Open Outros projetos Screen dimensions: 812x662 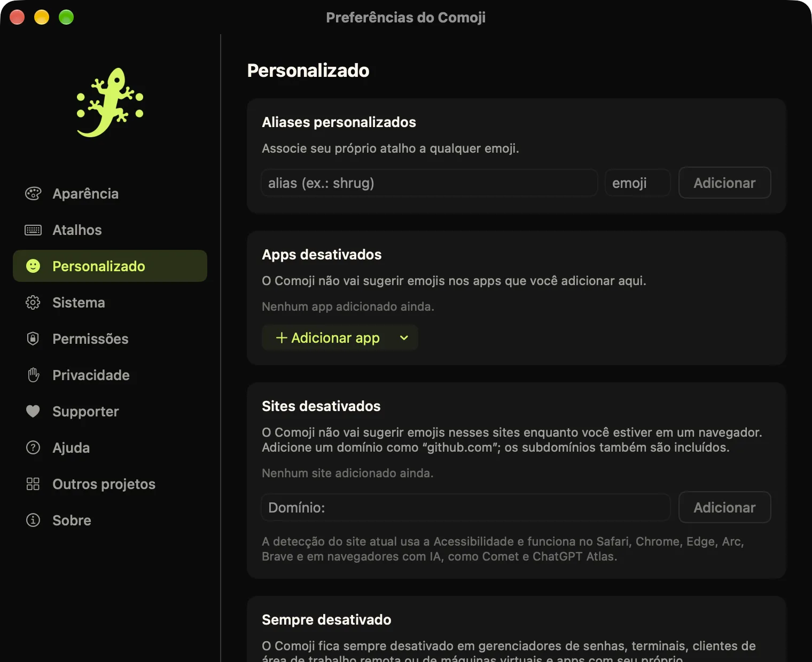(110, 484)
